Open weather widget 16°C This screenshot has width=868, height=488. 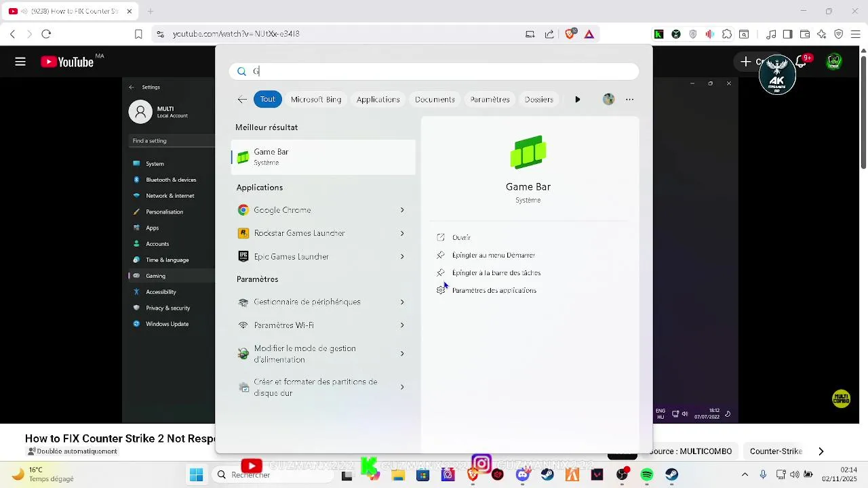pos(42,474)
